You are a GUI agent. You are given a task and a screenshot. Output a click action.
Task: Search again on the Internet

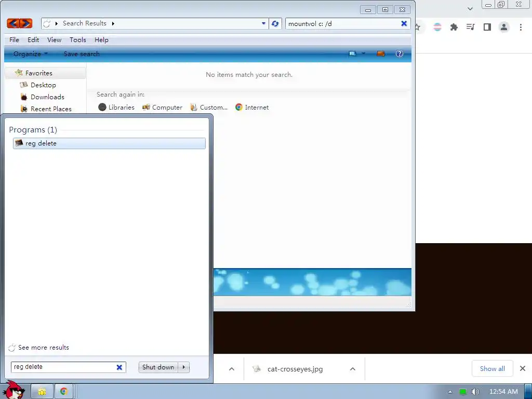252,107
